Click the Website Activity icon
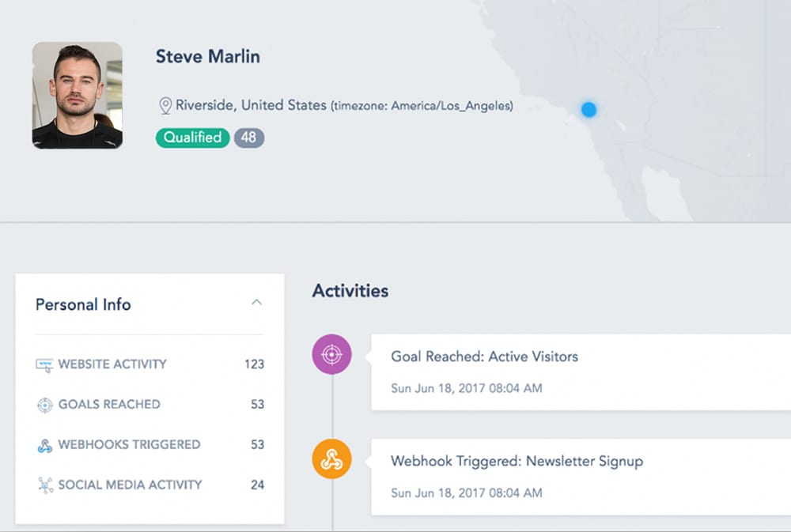Image resolution: width=791 pixels, height=532 pixels. 44,365
